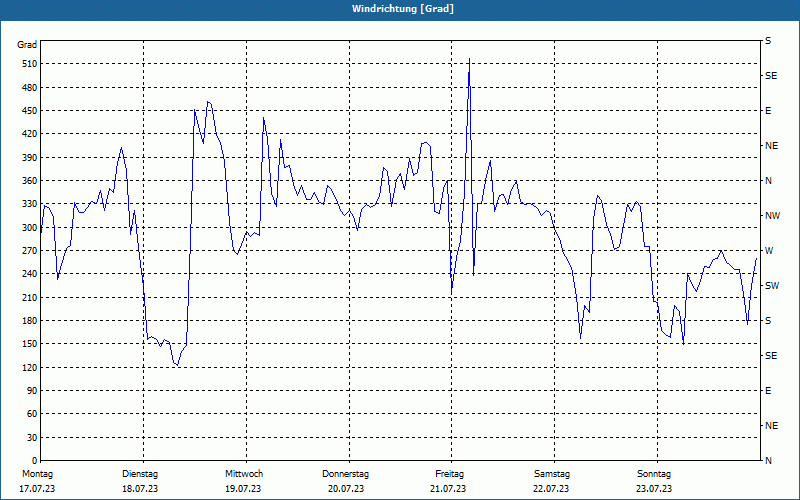Select the 'Dienstag' day label
Screen dimensions: 800x500
[x=140, y=474]
